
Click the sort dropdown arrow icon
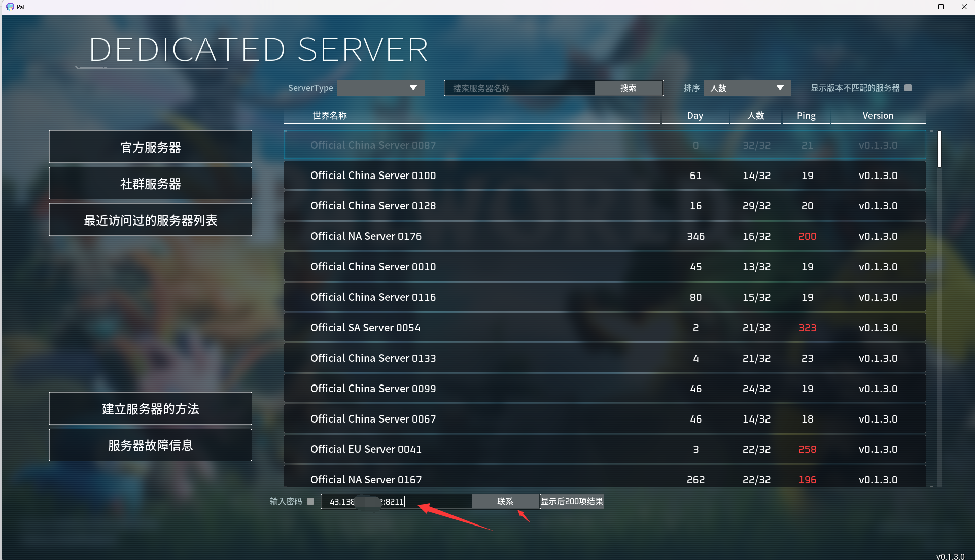pos(780,88)
